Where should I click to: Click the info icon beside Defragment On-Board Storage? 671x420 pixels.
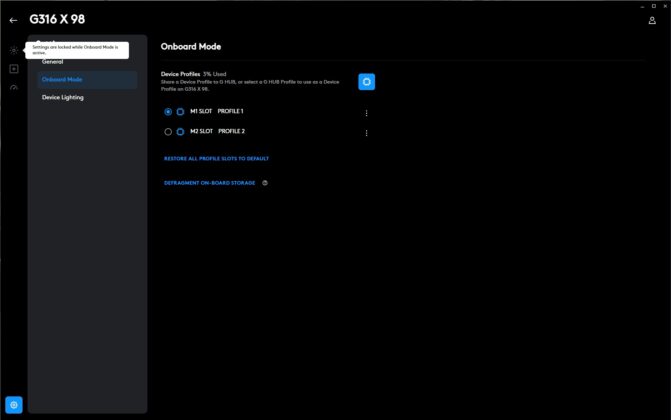pyautogui.click(x=265, y=183)
